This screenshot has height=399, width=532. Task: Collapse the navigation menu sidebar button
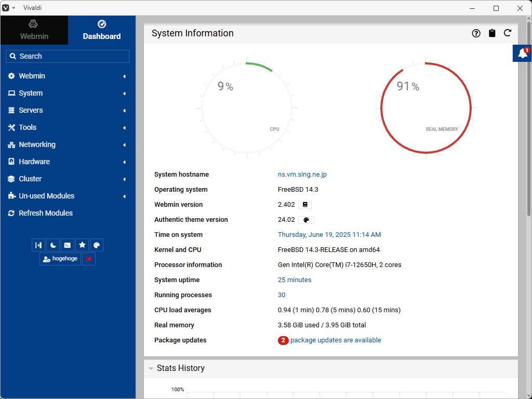tap(38, 245)
